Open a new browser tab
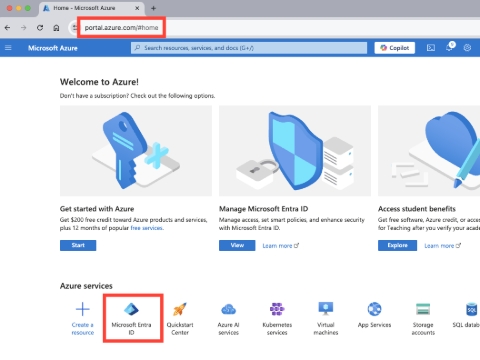 (153, 8)
